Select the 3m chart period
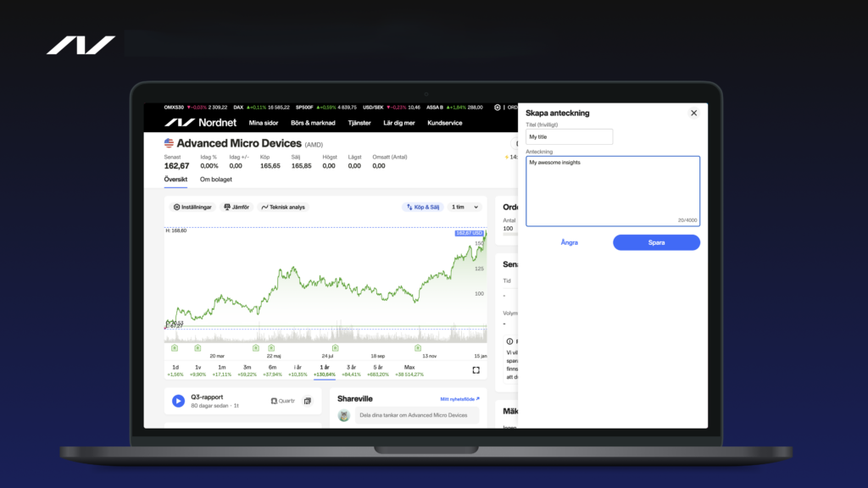 point(247,371)
